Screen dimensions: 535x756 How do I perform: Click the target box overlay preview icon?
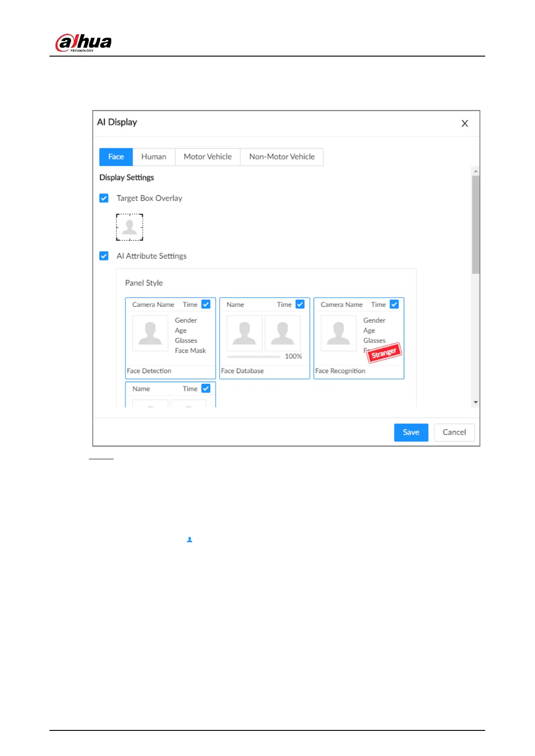[x=129, y=227]
